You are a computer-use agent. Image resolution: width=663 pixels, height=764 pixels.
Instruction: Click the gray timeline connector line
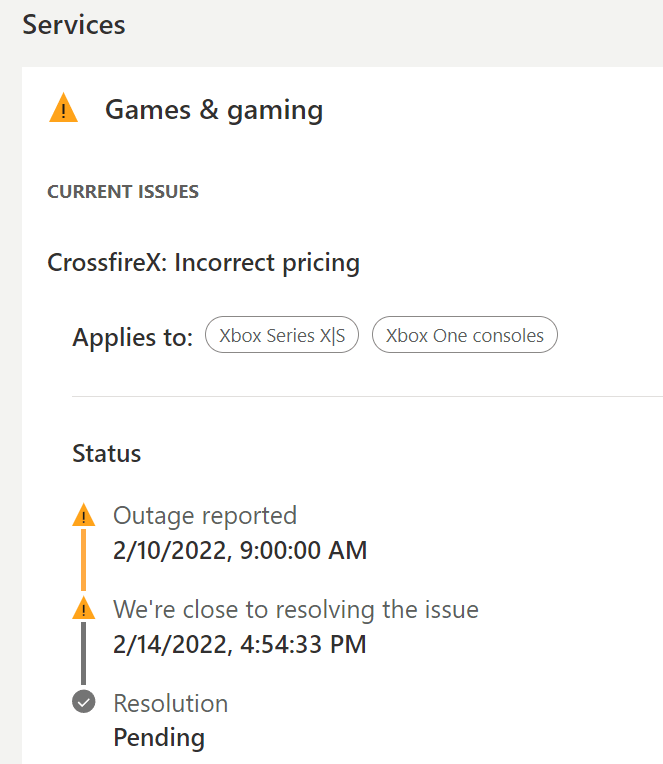[84, 654]
